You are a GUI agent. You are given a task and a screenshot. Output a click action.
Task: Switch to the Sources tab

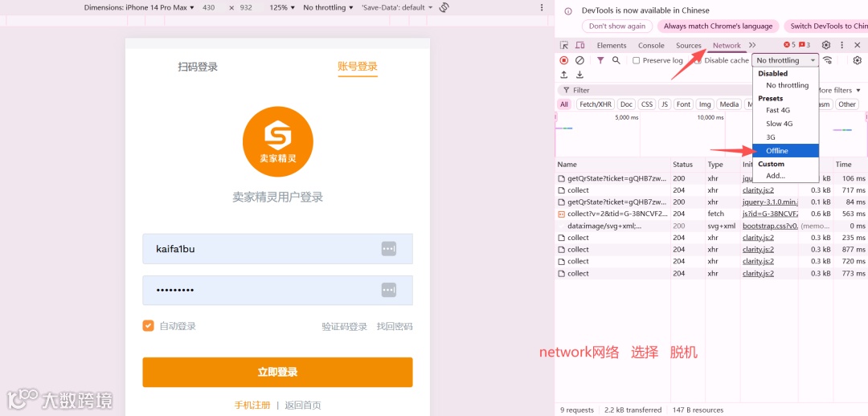coord(688,45)
